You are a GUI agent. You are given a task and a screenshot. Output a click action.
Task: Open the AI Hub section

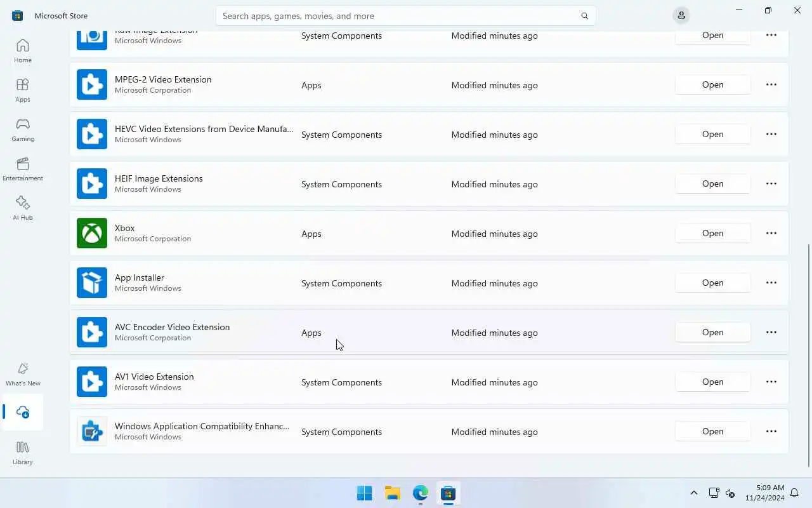click(23, 208)
